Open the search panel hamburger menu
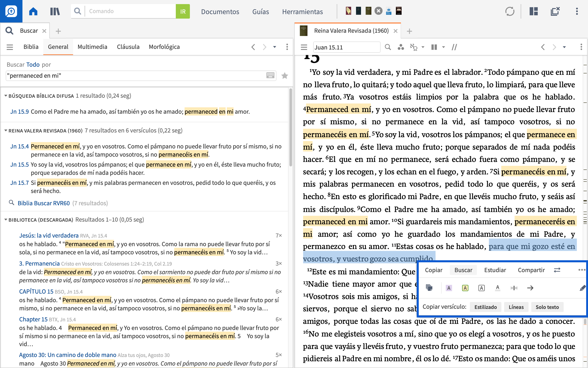 click(10, 47)
